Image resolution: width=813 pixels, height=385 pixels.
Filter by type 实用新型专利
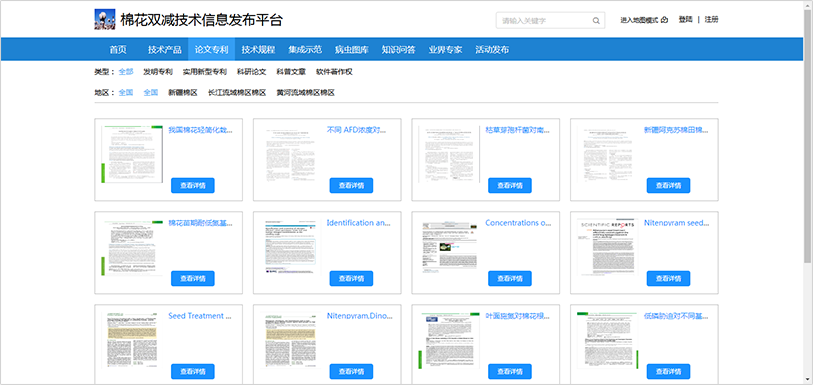tap(205, 72)
